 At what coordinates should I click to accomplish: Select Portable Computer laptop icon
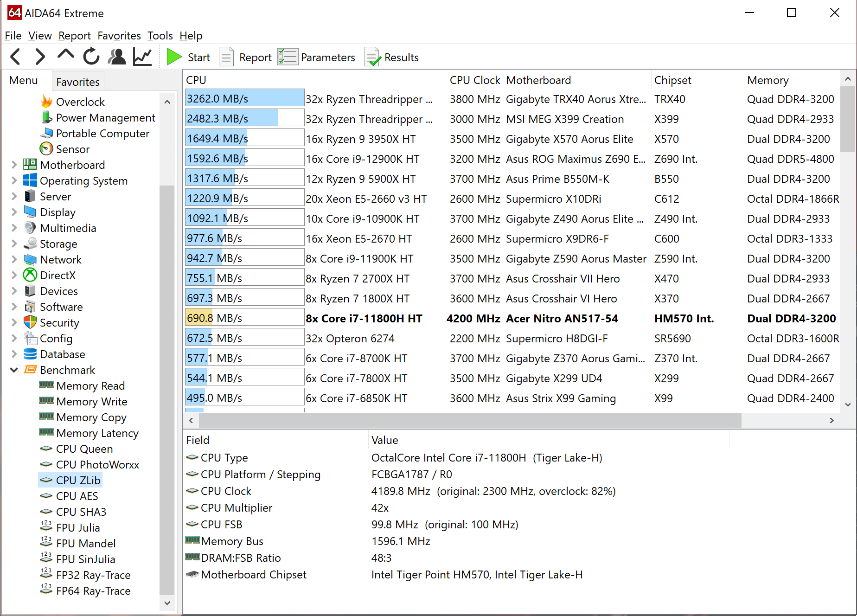coord(46,133)
